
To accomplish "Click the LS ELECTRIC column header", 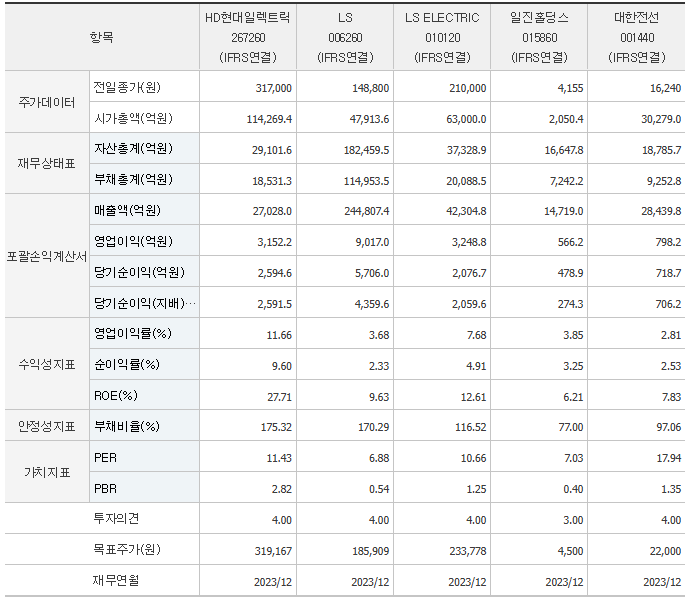I will pos(442,37).
